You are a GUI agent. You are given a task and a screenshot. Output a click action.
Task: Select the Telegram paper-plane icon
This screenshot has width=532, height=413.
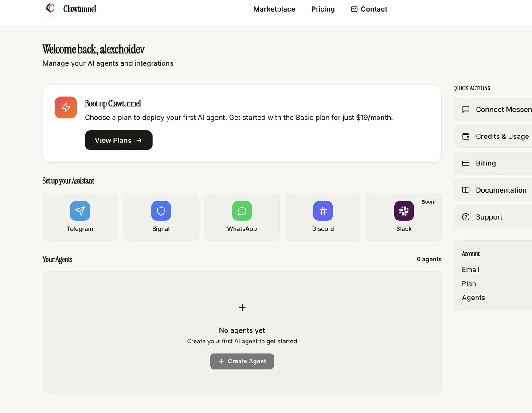(80, 211)
